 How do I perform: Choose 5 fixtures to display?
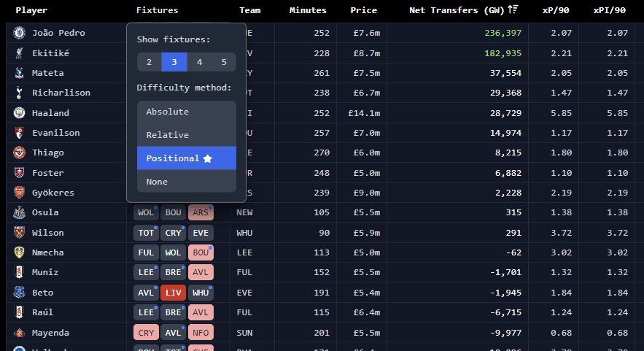point(224,62)
